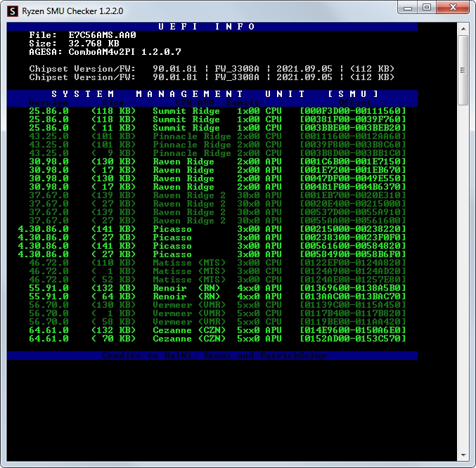Click Picasso offset [00584900-0058B6F0]
Screen dimensions: 476x468
coord(353,254)
